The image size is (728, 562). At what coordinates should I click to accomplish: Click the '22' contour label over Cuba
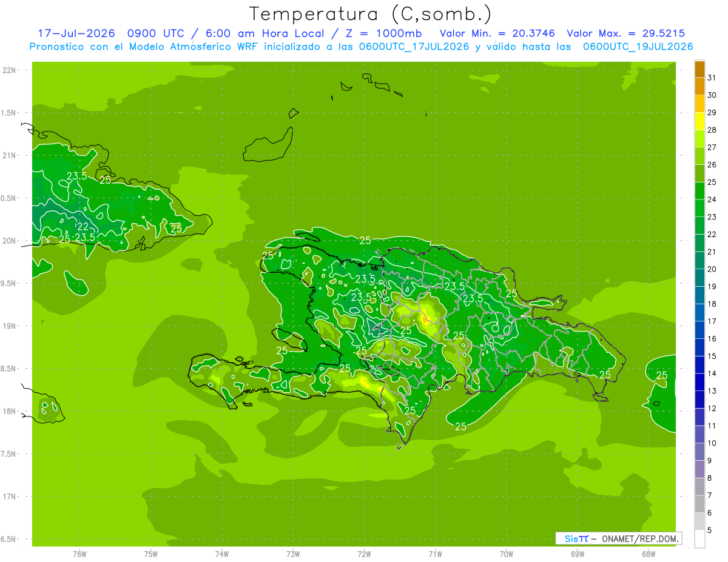point(83,227)
